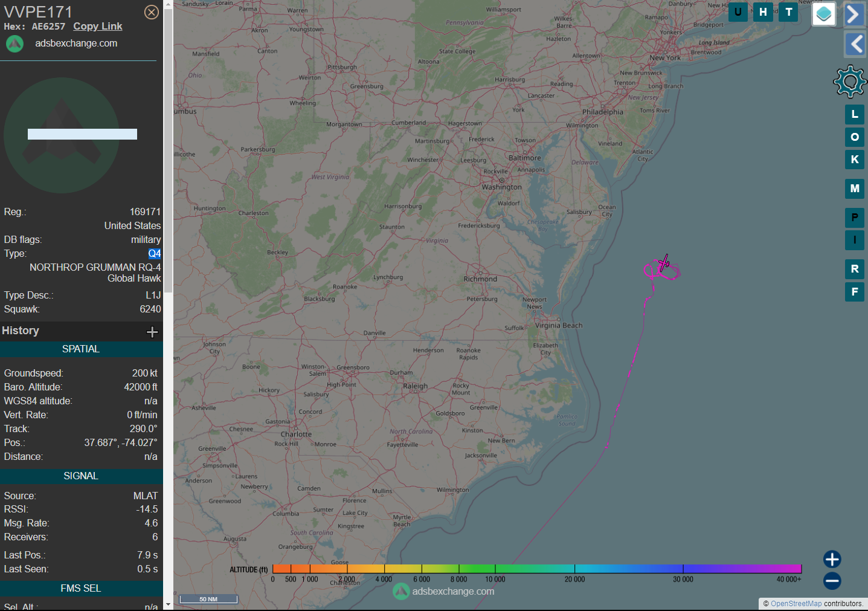Click the track value 290.0°

pos(144,429)
